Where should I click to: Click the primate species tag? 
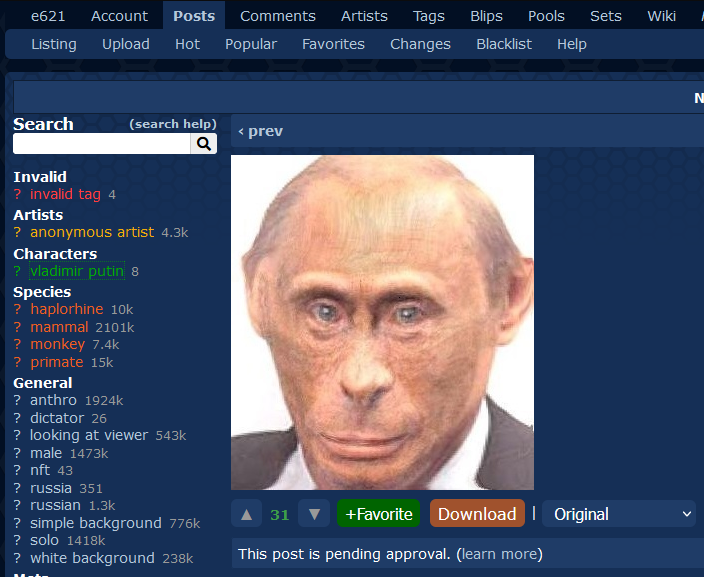[57, 362]
